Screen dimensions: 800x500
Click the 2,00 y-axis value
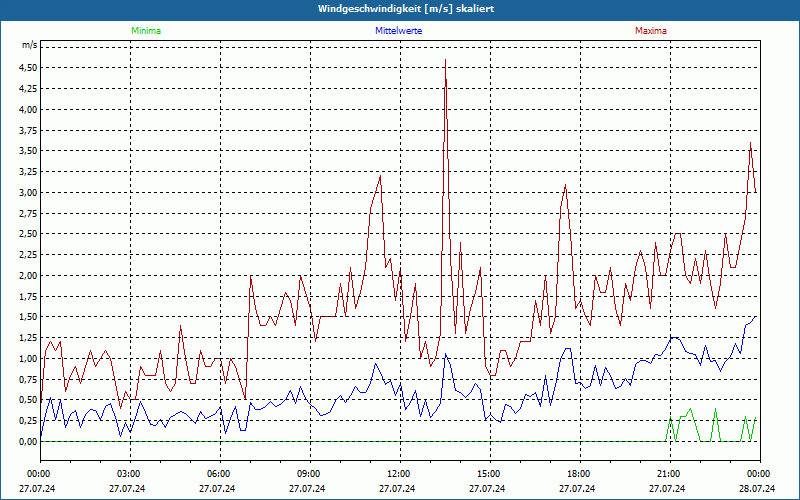click(28, 276)
